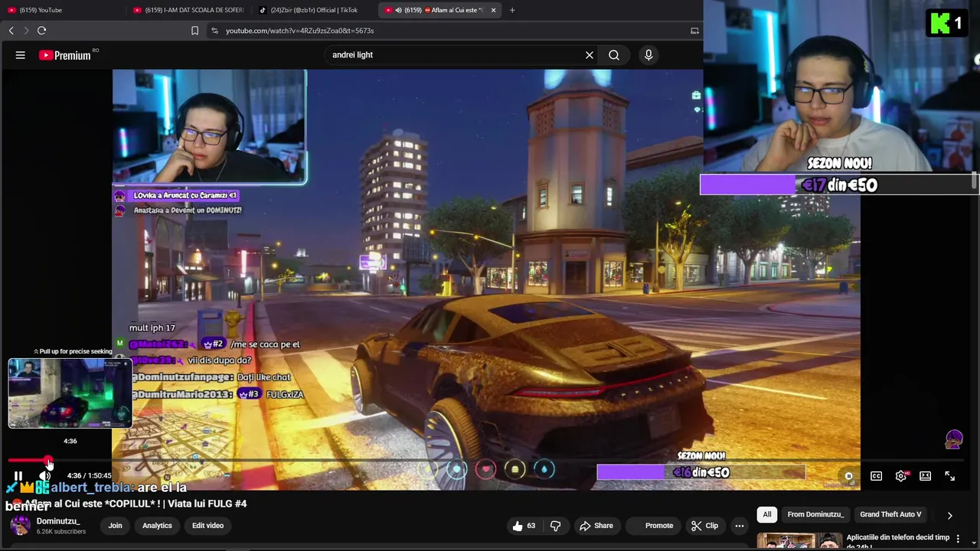
Task: Go back with the browser back arrow
Action: click(11, 31)
